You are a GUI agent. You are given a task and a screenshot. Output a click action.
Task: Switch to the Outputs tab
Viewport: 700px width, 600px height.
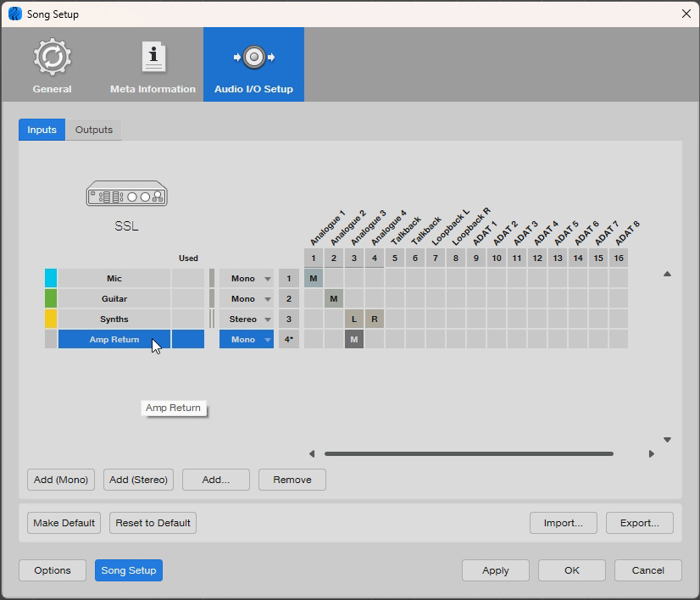(93, 130)
